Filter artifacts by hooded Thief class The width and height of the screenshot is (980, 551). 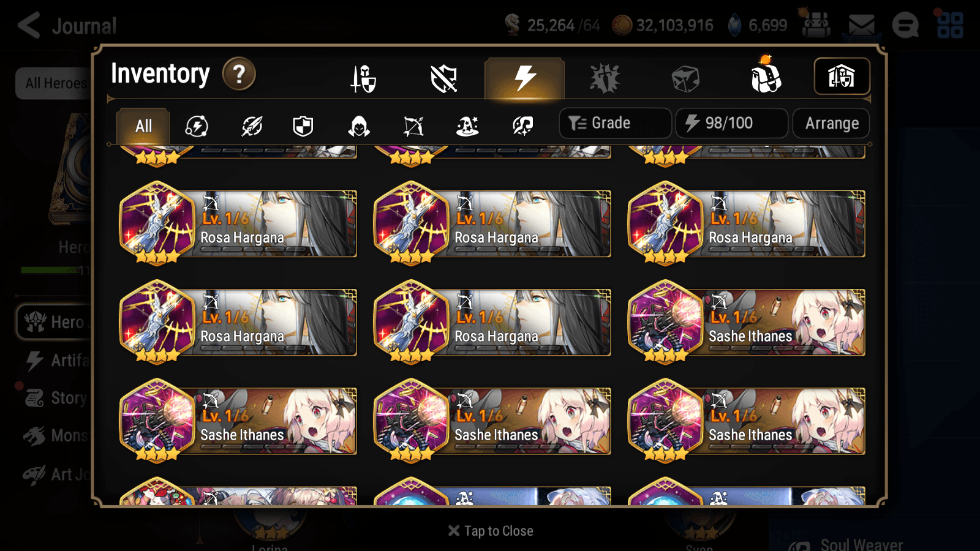(x=359, y=126)
